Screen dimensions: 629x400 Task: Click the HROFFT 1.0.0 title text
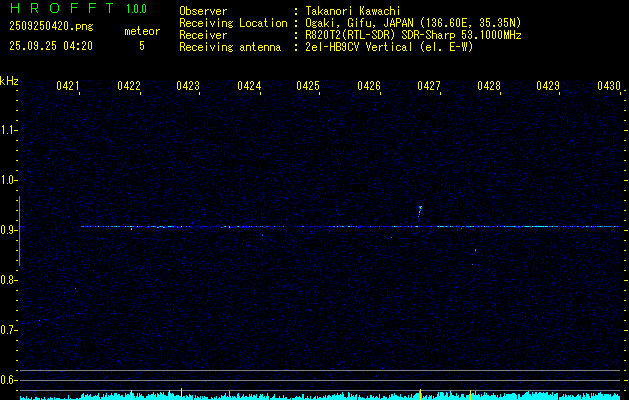point(78,8)
